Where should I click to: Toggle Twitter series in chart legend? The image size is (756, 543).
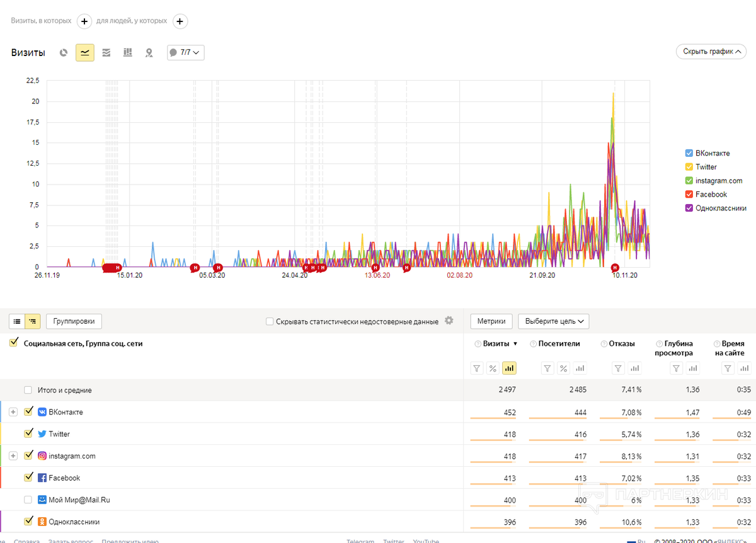coord(689,167)
